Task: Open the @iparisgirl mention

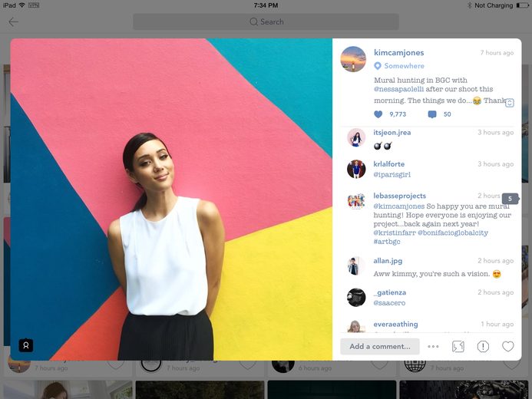Action: (x=392, y=175)
